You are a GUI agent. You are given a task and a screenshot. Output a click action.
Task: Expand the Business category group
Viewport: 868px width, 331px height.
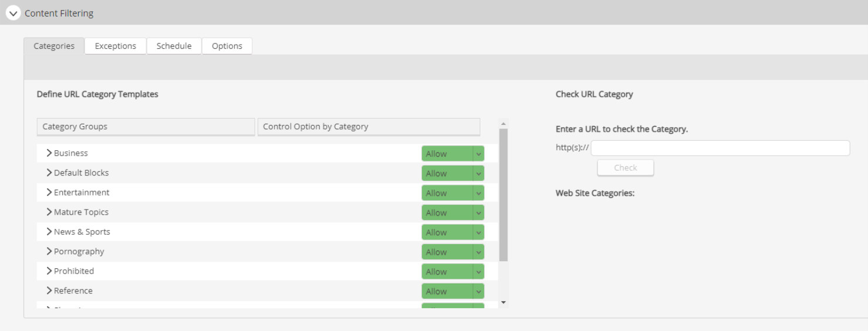[49, 153]
